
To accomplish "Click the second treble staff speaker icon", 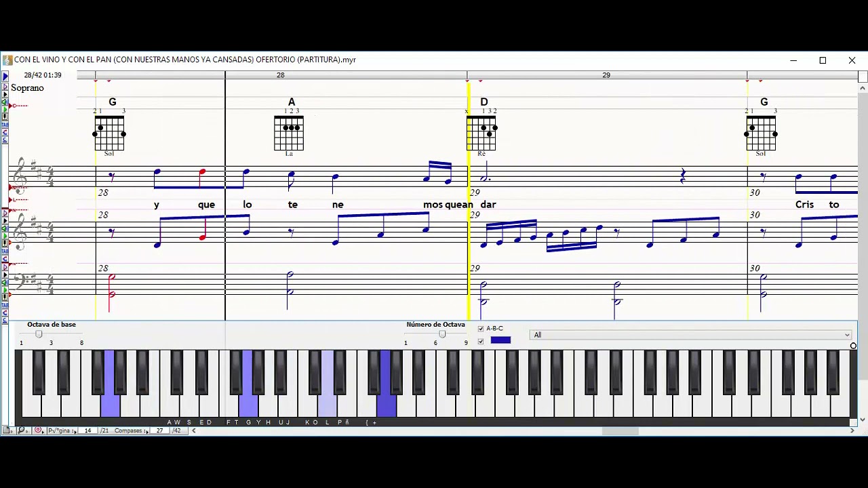I will coord(5,228).
